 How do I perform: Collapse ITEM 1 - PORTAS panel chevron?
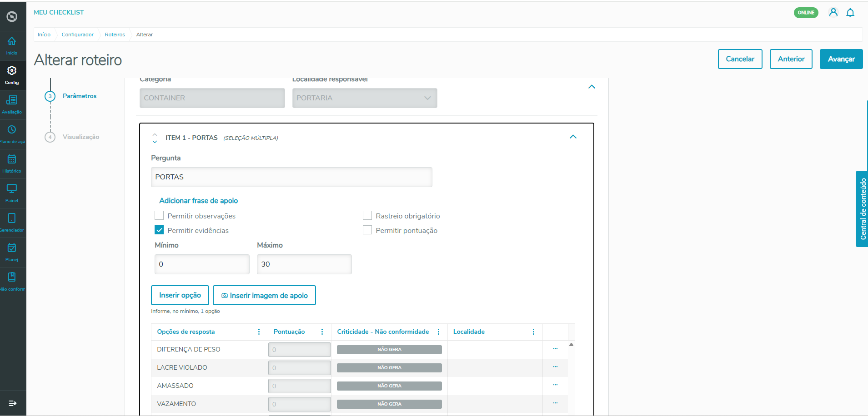coord(573,137)
